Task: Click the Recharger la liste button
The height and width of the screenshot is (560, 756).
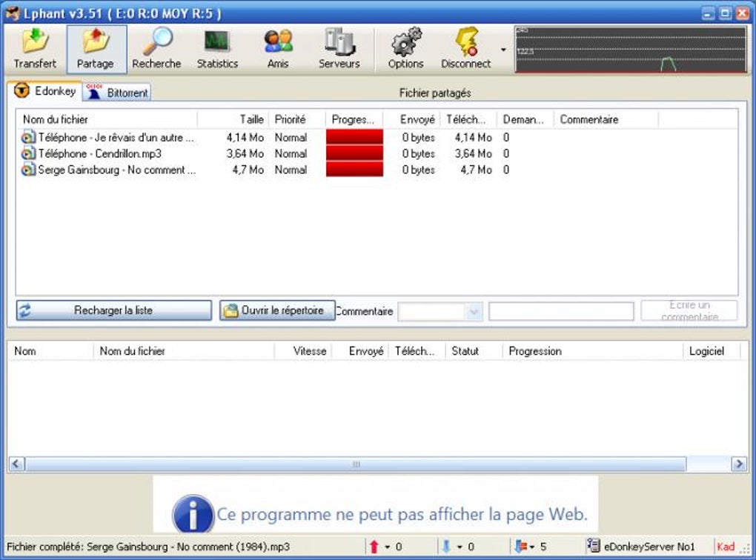Action: pyautogui.click(x=114, y=310)
